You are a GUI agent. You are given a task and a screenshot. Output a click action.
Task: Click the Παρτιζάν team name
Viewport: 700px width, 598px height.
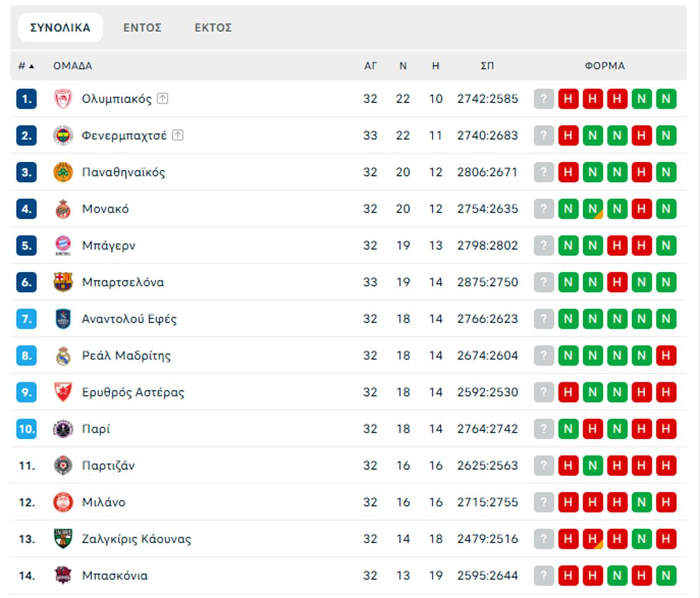click(x=108, y=466)
